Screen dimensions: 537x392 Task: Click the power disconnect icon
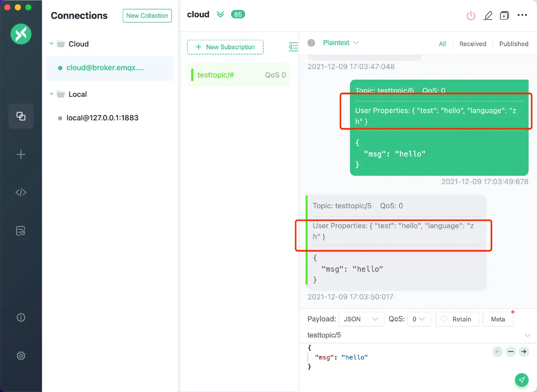(x=471, y=15)
